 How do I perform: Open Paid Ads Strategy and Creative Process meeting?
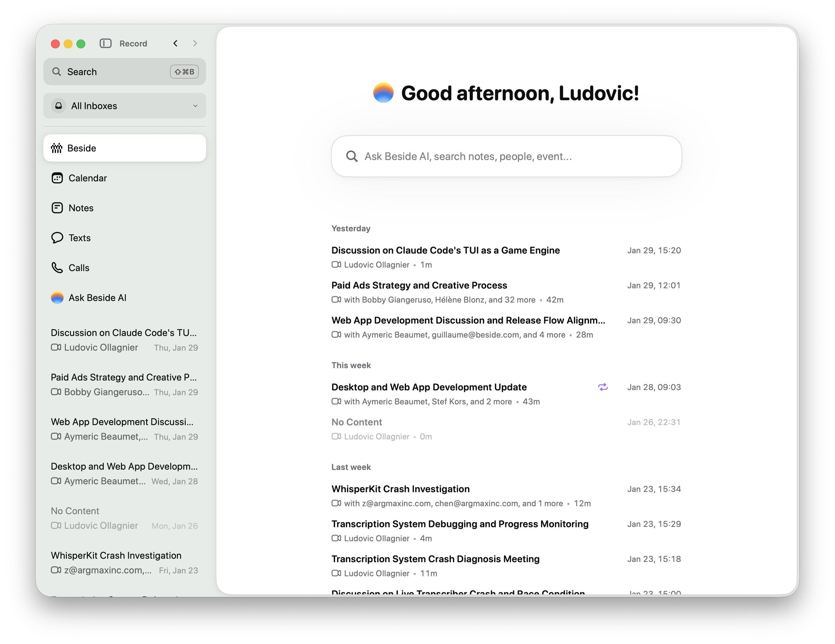(x=506, y=292)
